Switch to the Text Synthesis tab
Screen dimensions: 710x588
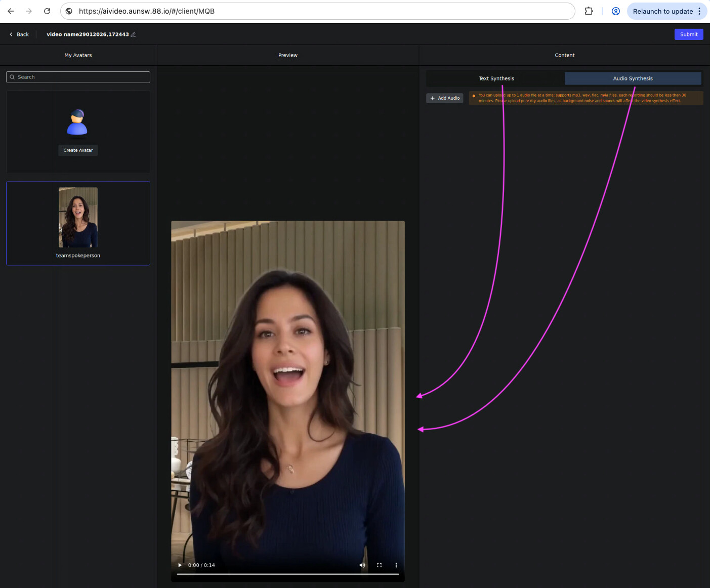(496, 78)
